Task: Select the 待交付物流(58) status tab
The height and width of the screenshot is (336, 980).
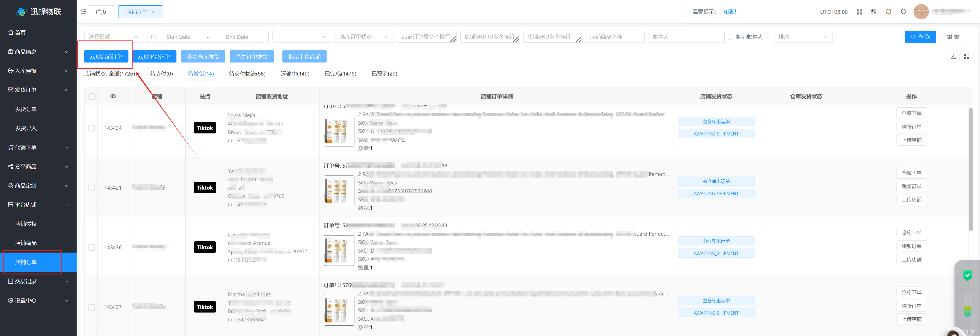Action: tap(247, 74)
